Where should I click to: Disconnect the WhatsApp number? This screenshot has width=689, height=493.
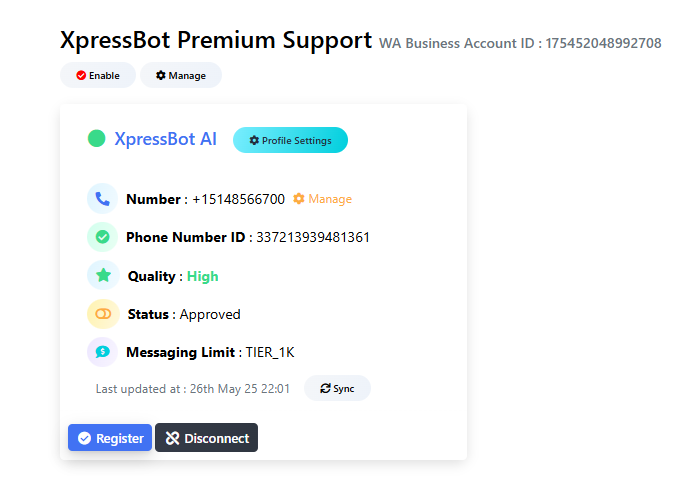[206, 438]
